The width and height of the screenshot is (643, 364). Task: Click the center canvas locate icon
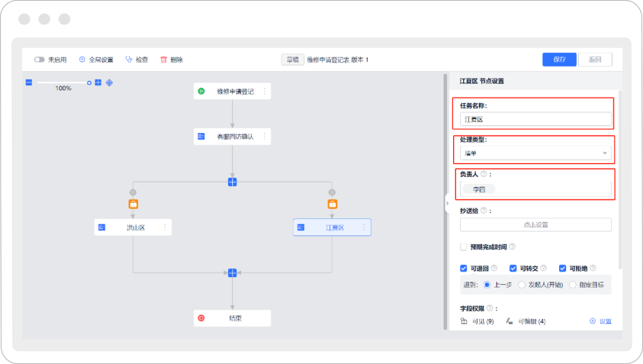click(110, 83)
